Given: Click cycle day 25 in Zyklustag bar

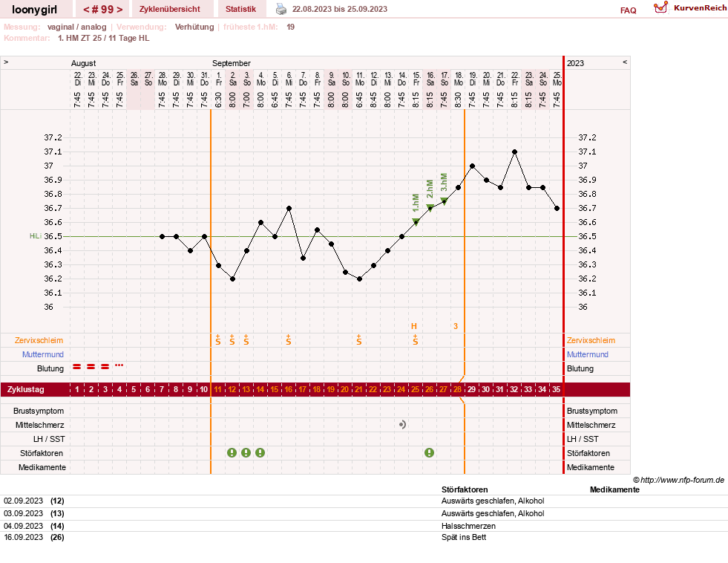Looking at the screenshot, I should tap(415, 389).
